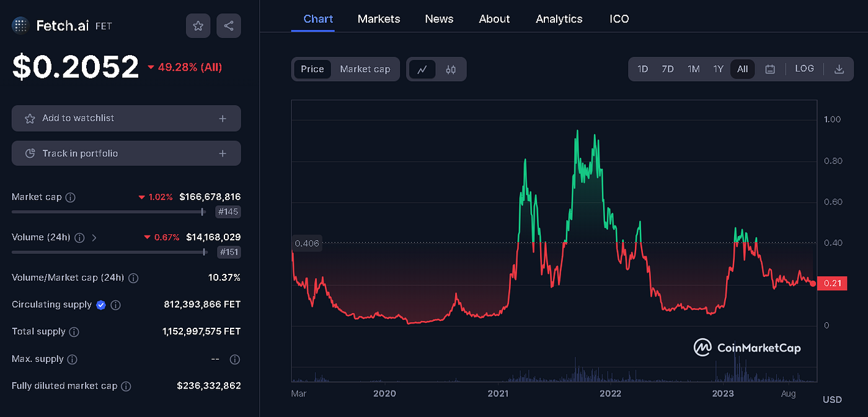Switch to candlestick chart icon
868x417 pixels.
(x=451, y=69)
